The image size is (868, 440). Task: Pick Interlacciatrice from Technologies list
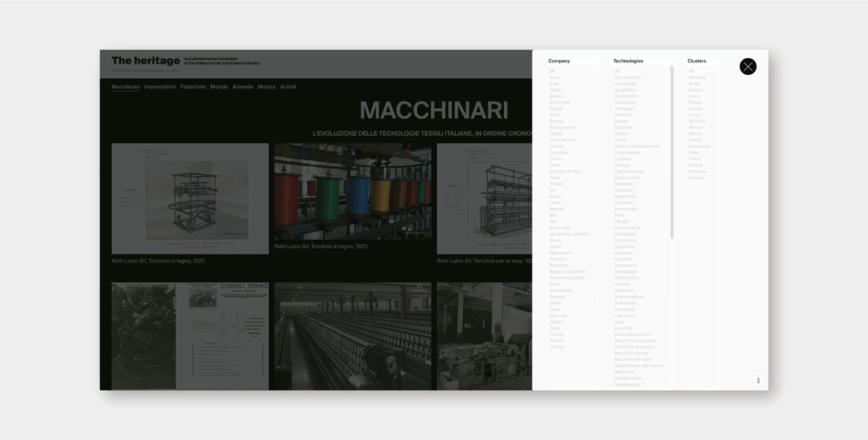pyautogui.click(x=629, y=297)
